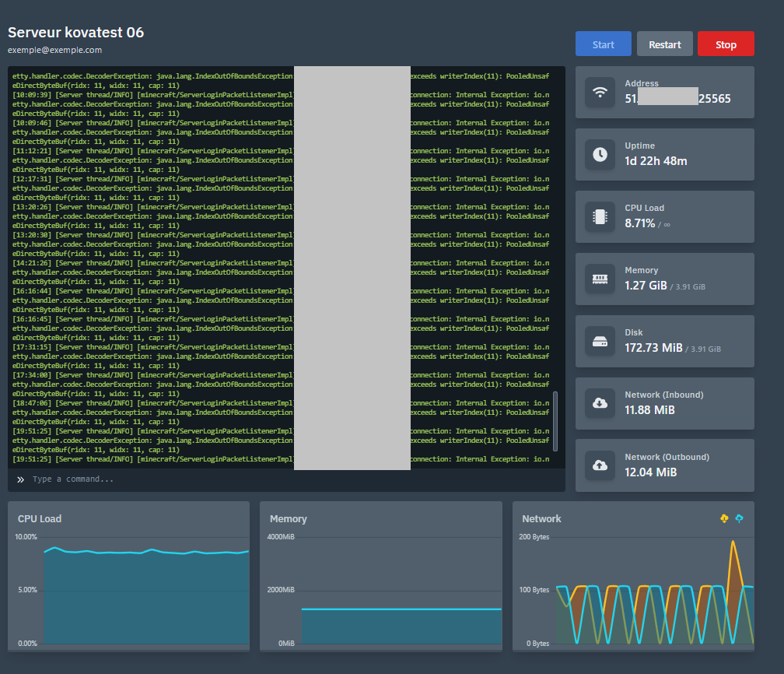The width and height of the screenshot is (784, 674).
Task: Stop the server with red Stop button
Action: click(725, 44)
